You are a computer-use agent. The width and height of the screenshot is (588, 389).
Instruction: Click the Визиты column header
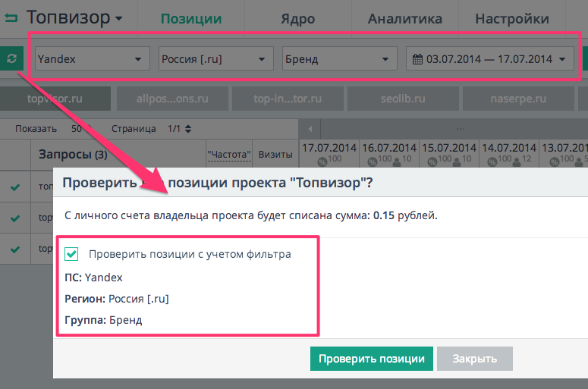(x=275, y=155)
